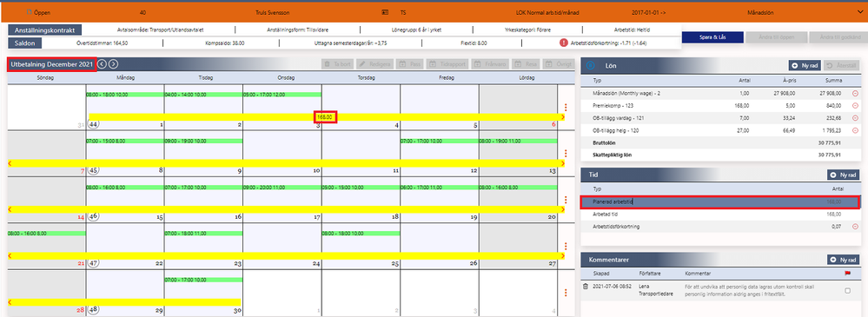Add a Ny rad in Tid

844,175
